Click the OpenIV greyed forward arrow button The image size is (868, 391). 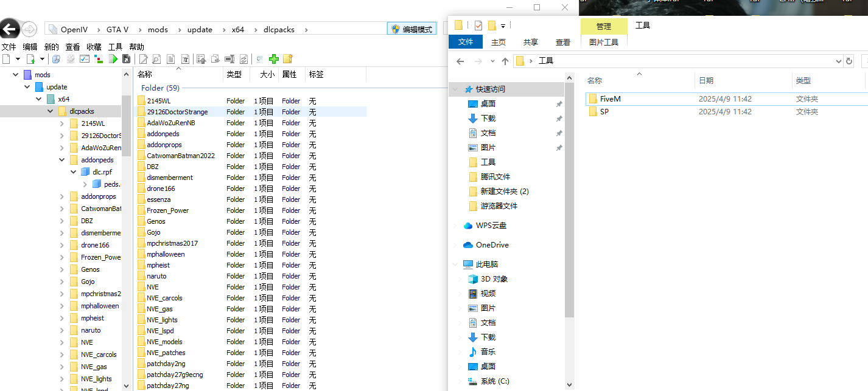point(29,29)
